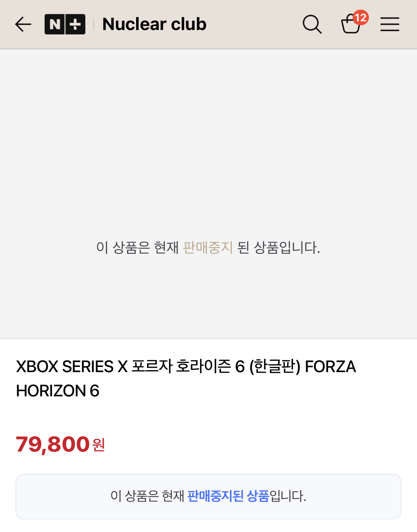Open the shopping basket icon
This screenshot has height=532, width=417.
[x=350, y=25]
